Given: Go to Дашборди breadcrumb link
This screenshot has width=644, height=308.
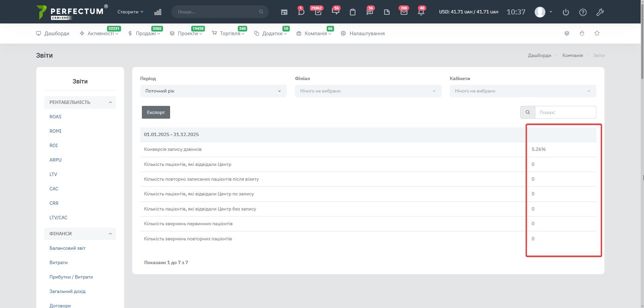Looking at the screenshot, I should (539, 55).
